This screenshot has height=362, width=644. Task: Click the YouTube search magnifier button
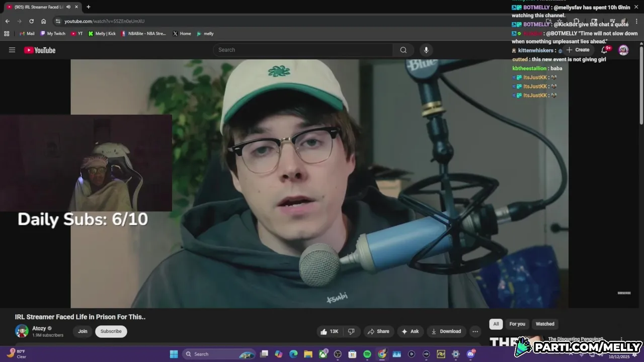403,50
